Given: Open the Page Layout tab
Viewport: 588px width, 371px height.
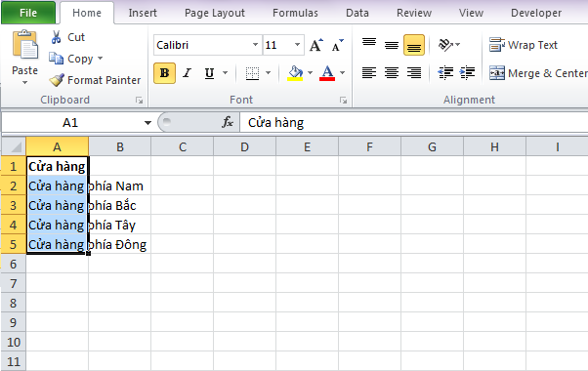Looking at the screenshot, I should pyautogui.click(x=215, y=13).
